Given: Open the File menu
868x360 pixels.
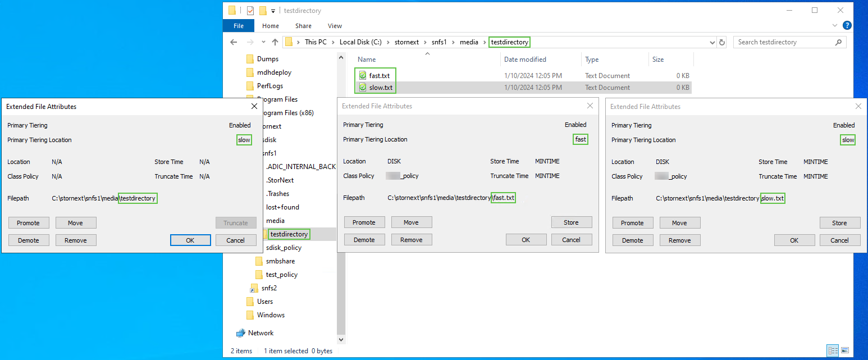Looking at the screenshot, I should [239, 26].
